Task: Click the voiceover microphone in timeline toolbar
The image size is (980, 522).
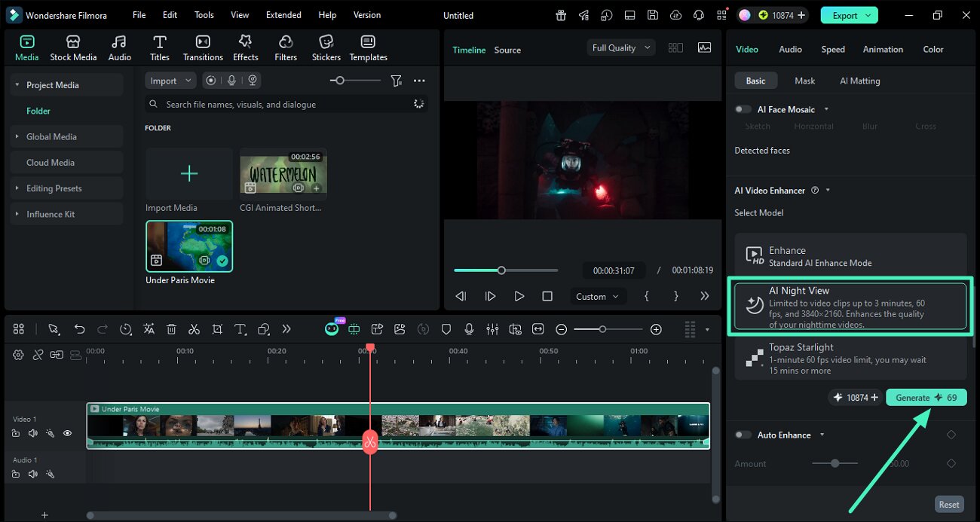Action: [x=469, y=329]
